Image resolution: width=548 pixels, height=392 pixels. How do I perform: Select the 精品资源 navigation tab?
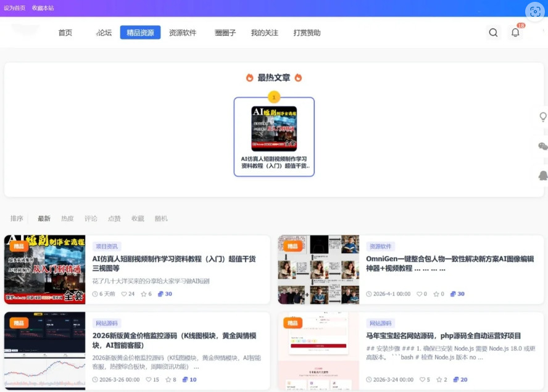140,33
